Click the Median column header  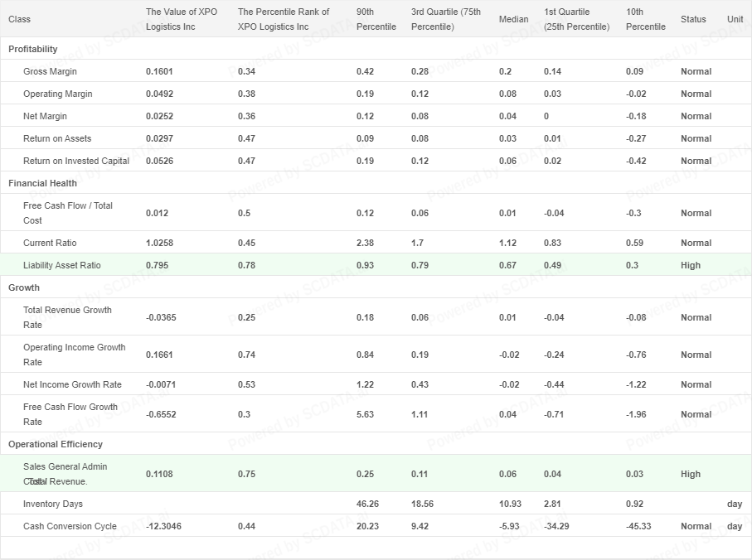click(513, 19)
